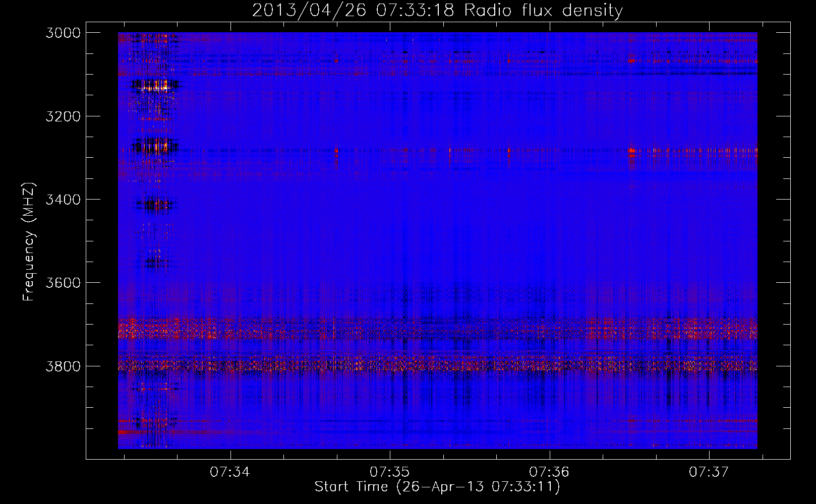Click the 07:34 time tick label
Viewport: 816px width, 504px height.
click(230, 472)
